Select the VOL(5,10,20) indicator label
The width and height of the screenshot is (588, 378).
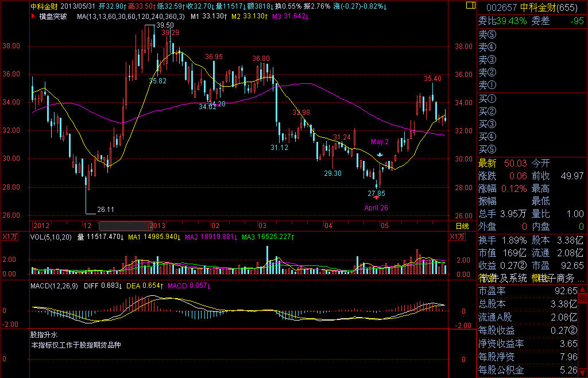pyautogui.click(x=52, y=236)
